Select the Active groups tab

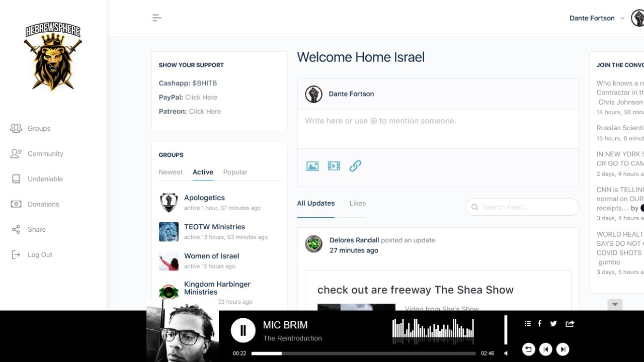tap(203, 172)
